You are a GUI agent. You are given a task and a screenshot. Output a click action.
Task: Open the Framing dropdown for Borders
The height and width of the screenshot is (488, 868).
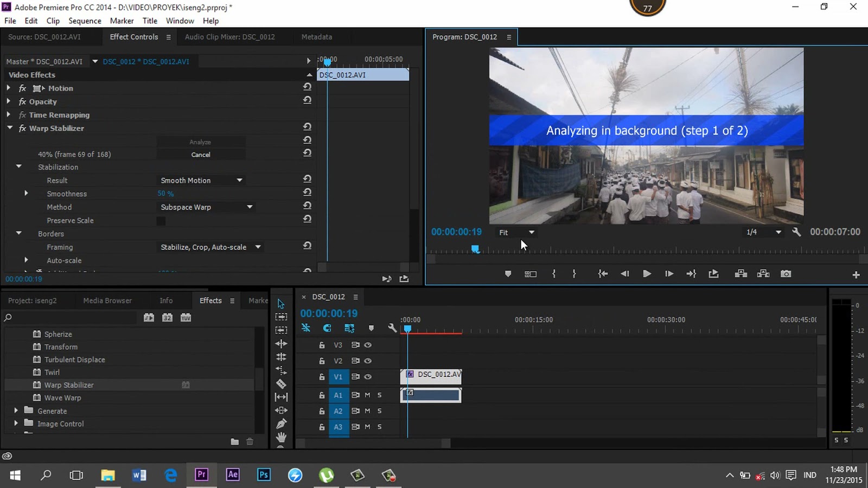pyautogui.click(x=210, y=247)
